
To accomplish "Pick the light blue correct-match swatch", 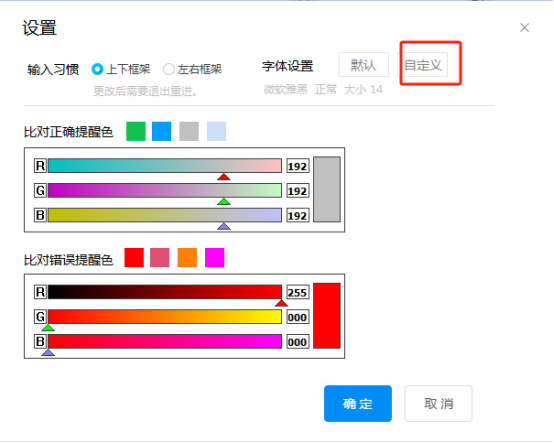I will [216, 131].
